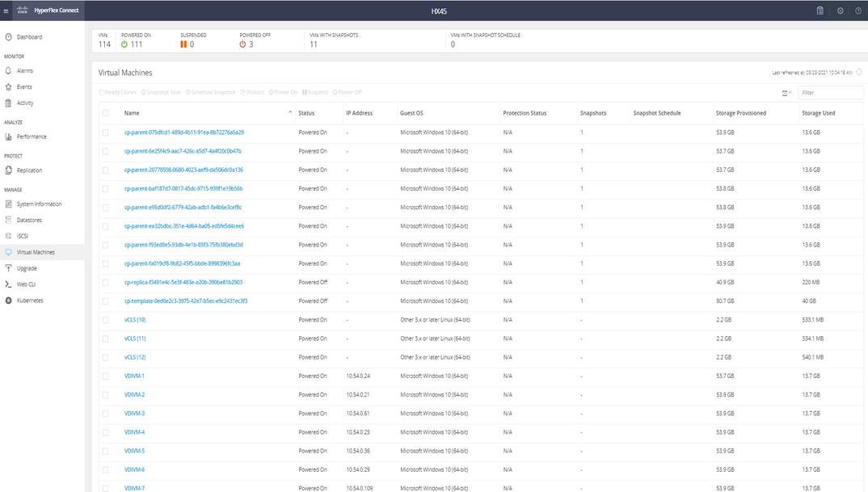
Task: Sort by the Status column header
Action: coord(306,113)
